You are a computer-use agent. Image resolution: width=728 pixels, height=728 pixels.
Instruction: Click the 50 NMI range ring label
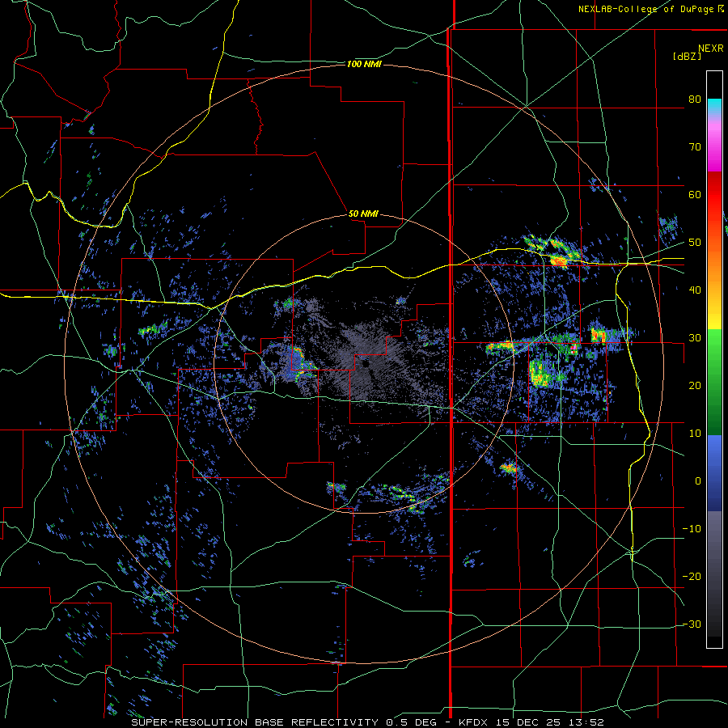click(x=363, y=214)
